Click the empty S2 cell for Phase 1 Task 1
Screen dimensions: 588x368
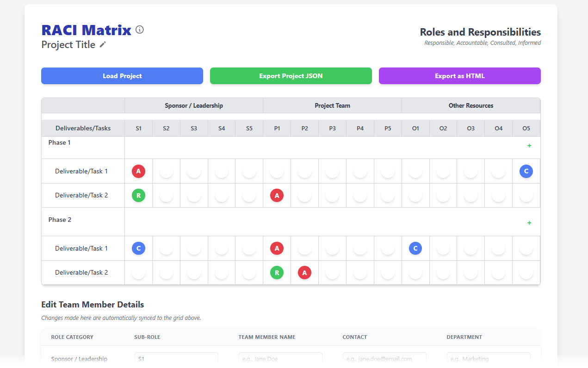click(x=166, y=171)
